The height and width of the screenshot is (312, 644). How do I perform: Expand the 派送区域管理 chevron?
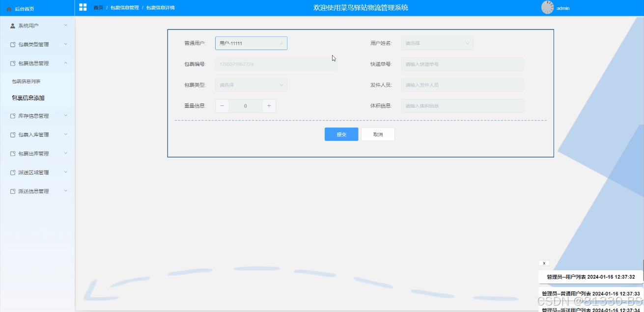[66, 172]
